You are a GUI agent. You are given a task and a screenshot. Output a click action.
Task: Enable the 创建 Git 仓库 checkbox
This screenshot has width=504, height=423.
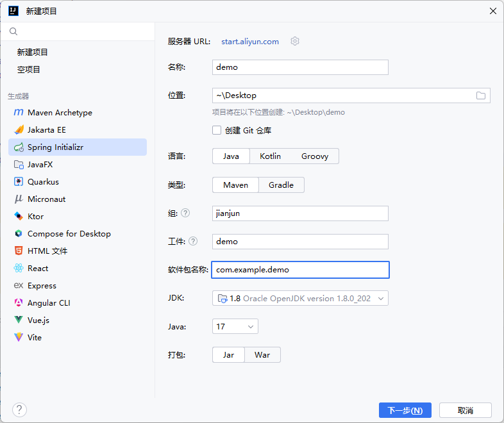217,130
